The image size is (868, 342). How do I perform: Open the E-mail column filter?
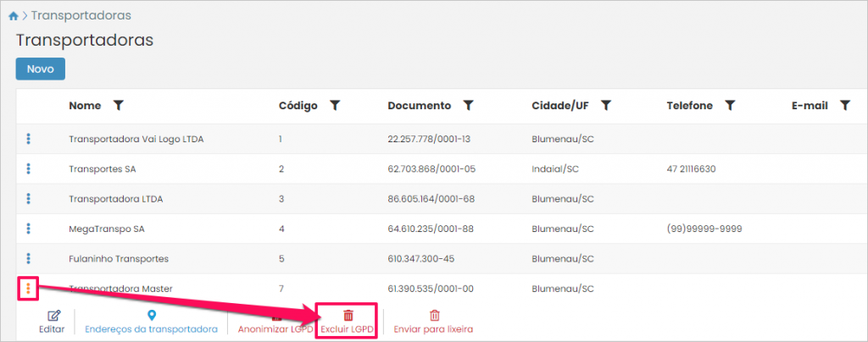(x=844, y=106)
